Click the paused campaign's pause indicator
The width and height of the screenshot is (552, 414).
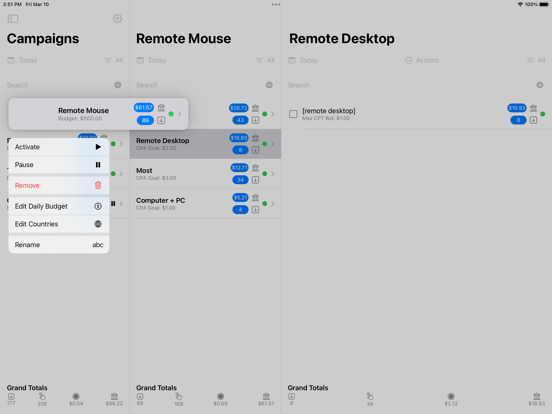113,203
